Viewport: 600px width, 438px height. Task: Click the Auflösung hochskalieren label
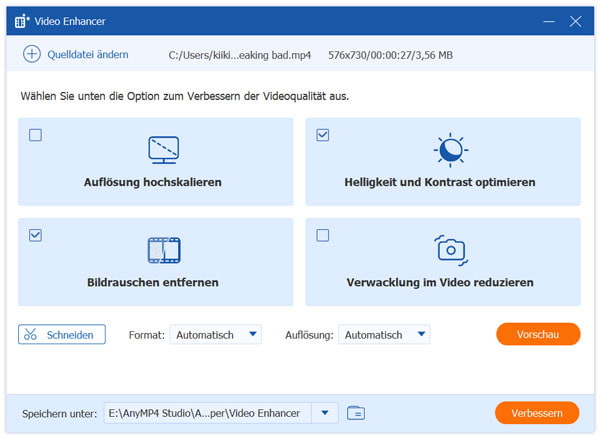click(153, 182)
